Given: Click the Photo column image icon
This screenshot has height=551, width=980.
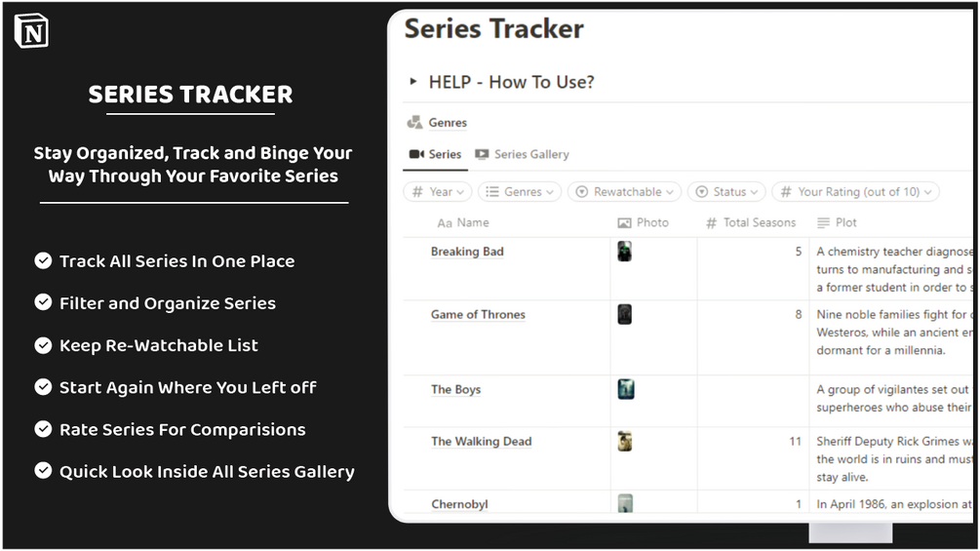Looking at the screenshot, I should (x=624, y=223).
